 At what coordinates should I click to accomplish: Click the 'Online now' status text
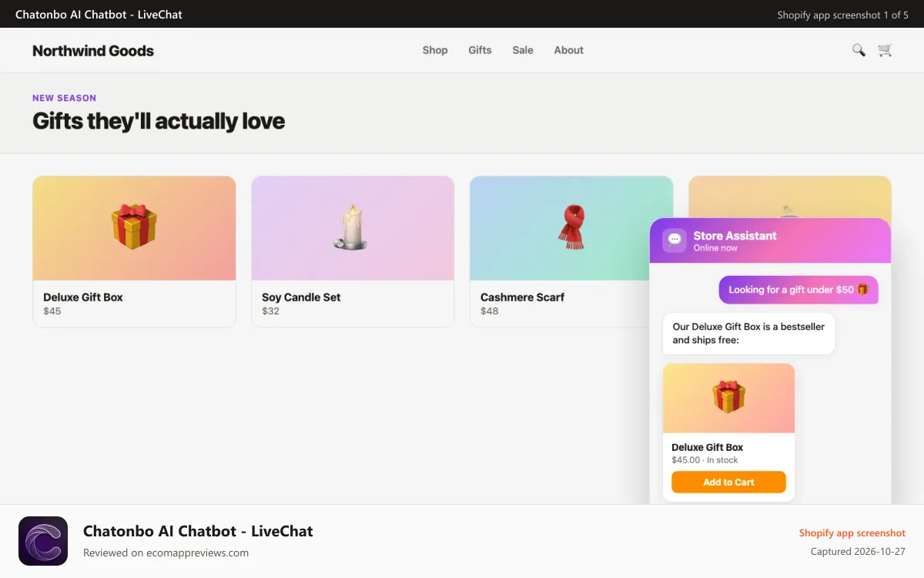coord(715,248)
